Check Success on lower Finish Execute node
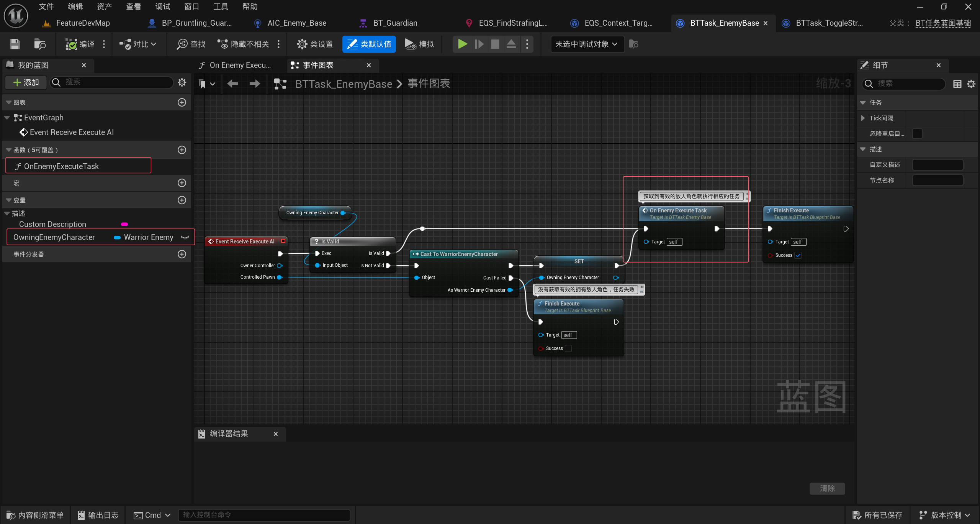The width and height of the screenshot is (980, 524). click(x=568, y=348)
